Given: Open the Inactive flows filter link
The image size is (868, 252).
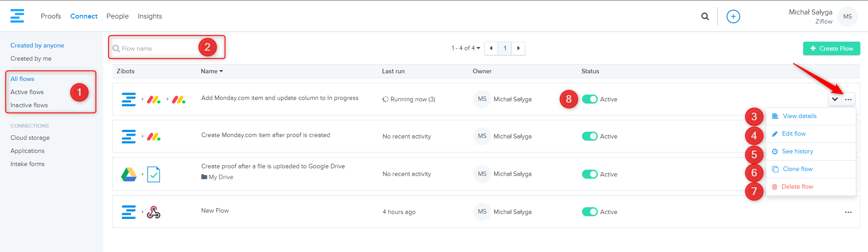Looking at the screenshot, I should (29, 105).
